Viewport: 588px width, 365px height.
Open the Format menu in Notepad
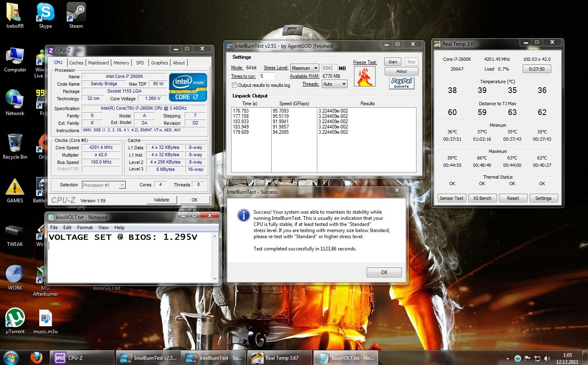coord(85,228)
